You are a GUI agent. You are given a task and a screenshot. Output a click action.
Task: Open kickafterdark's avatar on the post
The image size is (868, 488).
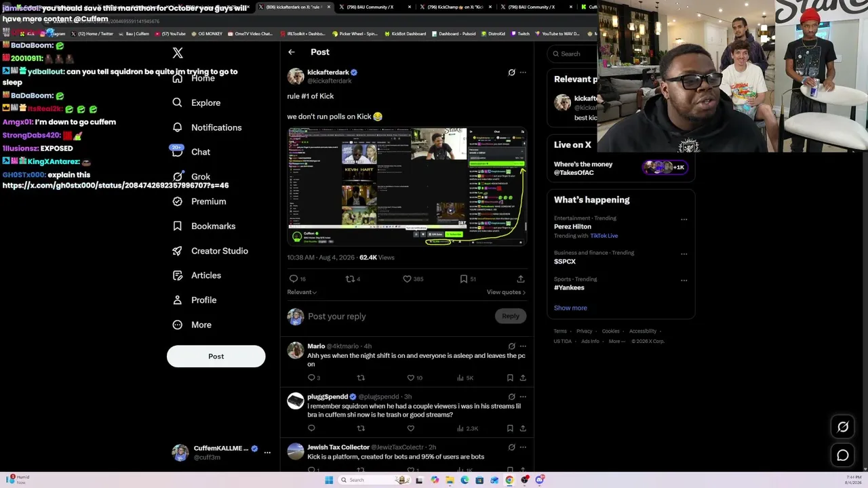coord(295,76)
